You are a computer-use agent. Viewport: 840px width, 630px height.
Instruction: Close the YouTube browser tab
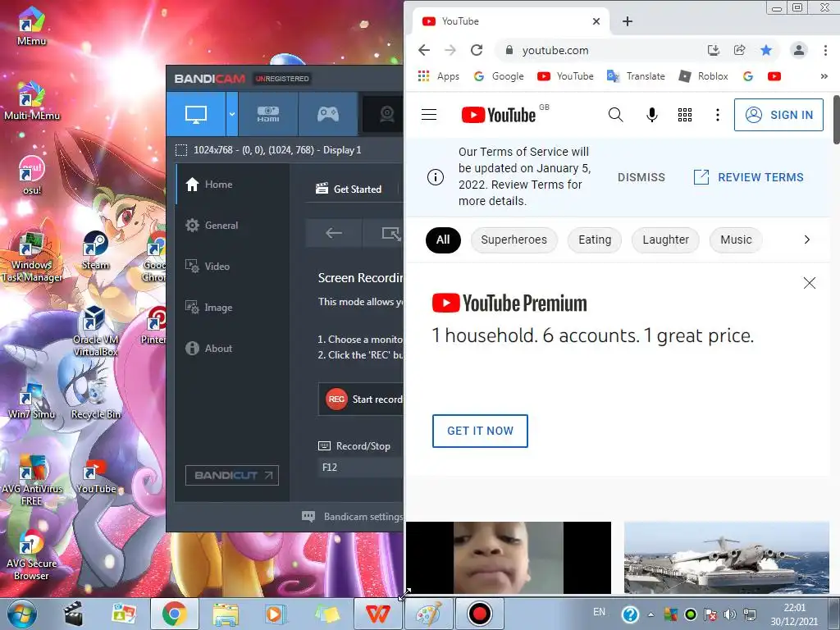click(x=596, y=21)
